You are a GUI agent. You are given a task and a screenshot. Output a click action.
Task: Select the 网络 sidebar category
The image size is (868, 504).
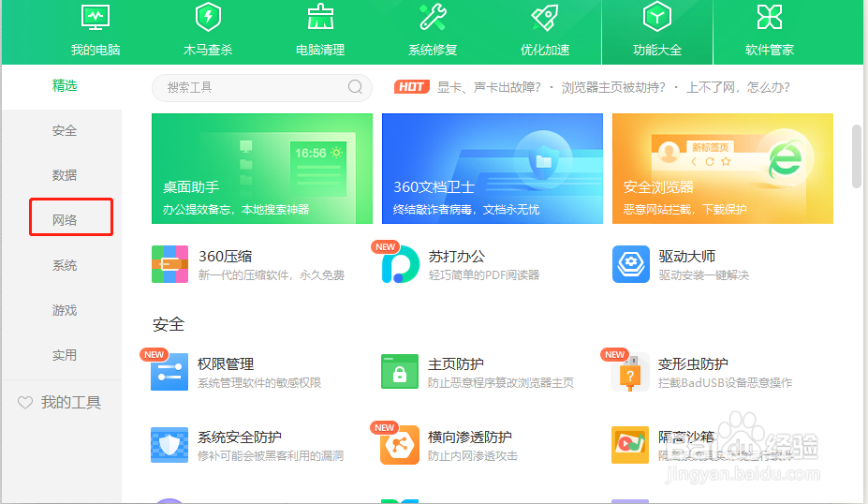coord(65,220)
